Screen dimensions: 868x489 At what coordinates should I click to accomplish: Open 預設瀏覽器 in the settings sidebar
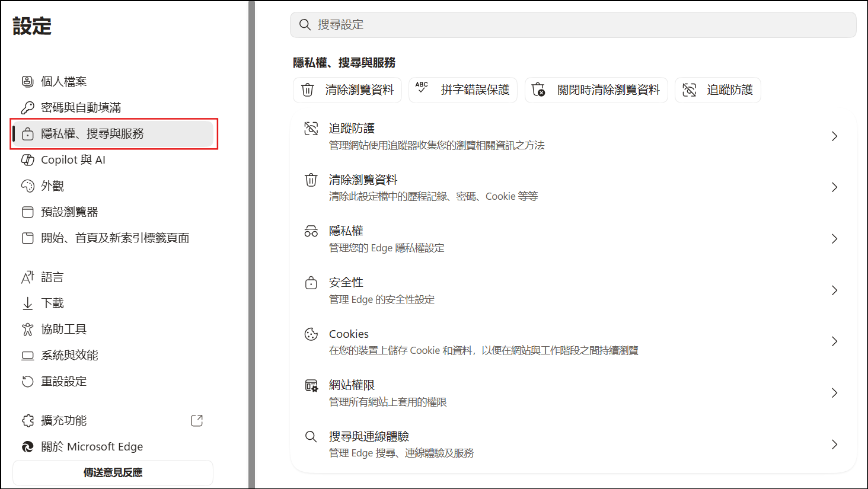coord(113,212)
